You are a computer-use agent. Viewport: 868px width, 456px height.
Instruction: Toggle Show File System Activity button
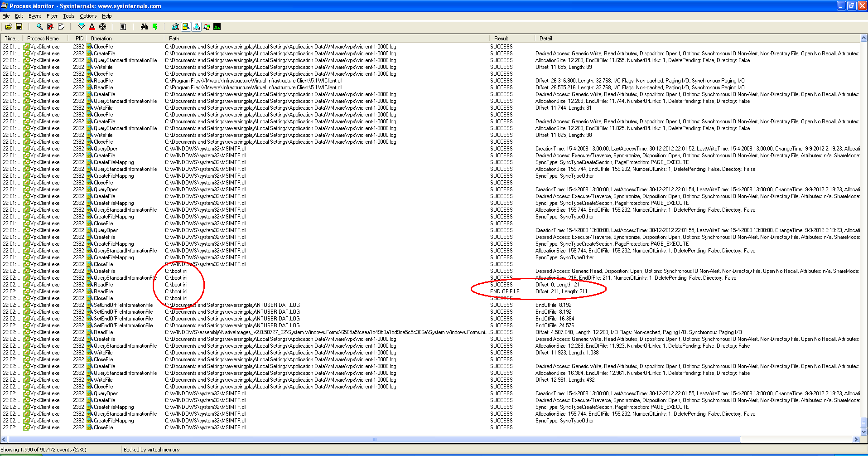186,27
